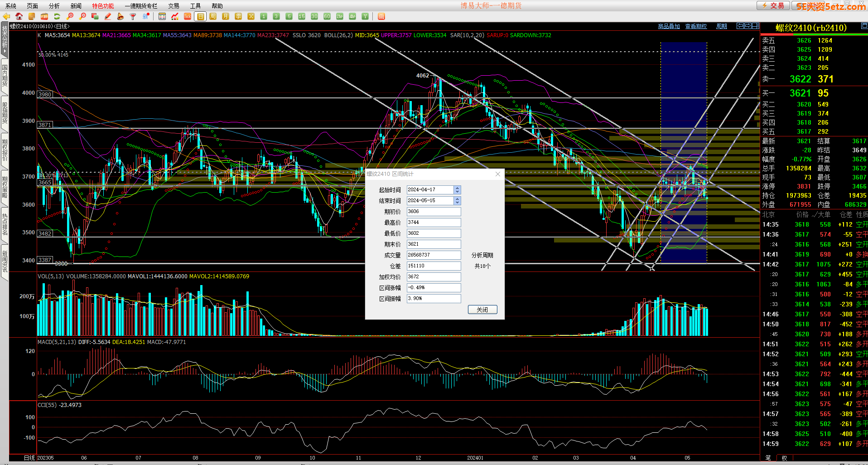Click the 关闭 button in dialog
Viewport: 868px width, 465px height.
point(482,310)
